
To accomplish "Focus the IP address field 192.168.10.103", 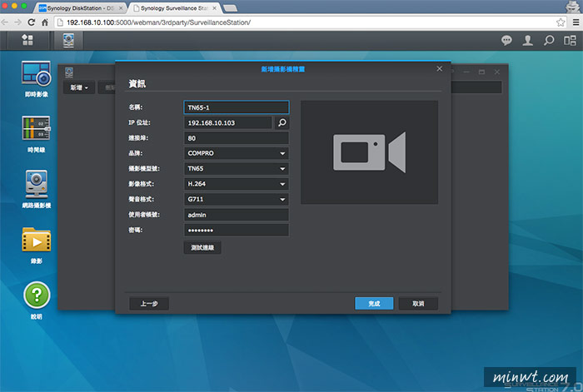I will [x=228, y=122].
